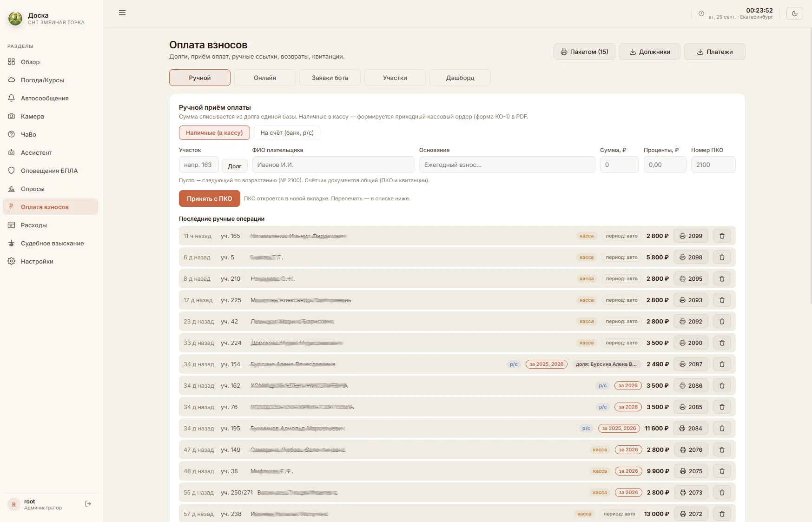Screen dimensions: 812x522
Task: Click the Долг button near Участок
Action: (x=235, y=166)
